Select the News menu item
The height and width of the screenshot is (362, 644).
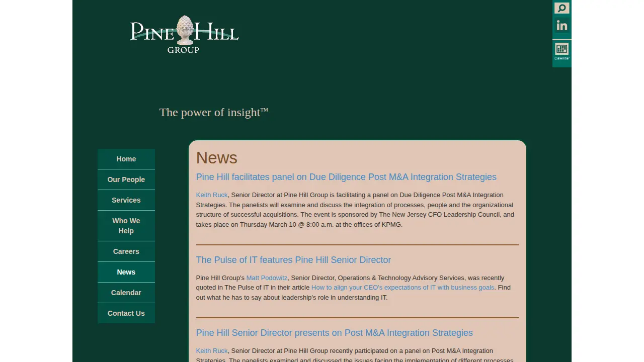pyautogui.click(x=126, y=272)
